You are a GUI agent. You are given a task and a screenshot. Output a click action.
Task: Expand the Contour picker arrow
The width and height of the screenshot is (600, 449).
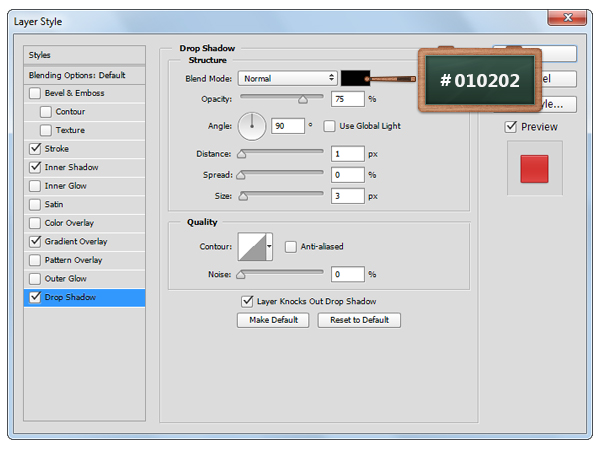269,246
